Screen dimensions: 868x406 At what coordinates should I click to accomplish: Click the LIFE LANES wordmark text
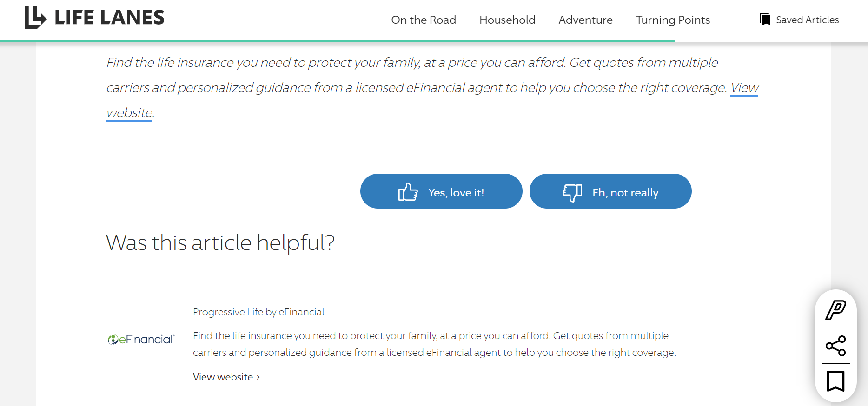[x=109, y=18]
